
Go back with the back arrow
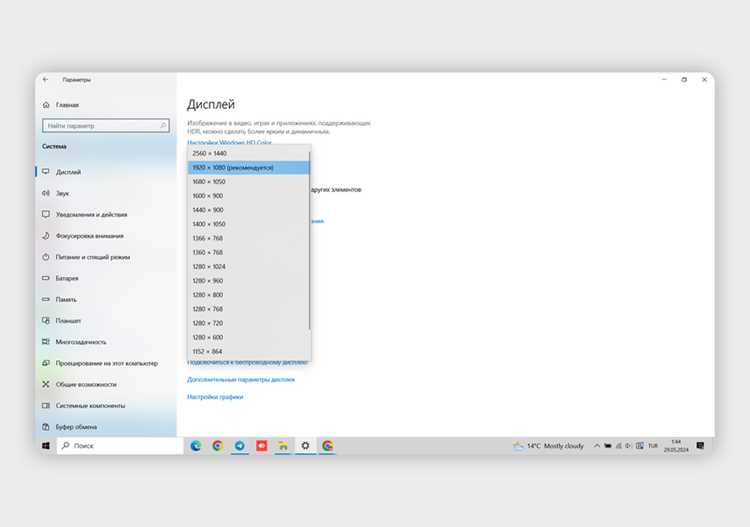click(x=45, y=80)
